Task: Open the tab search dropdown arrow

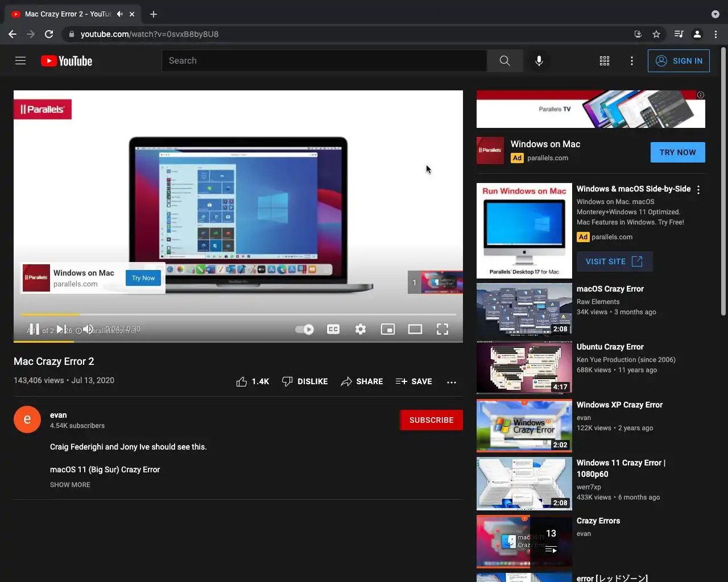Action: pos(715,14)
